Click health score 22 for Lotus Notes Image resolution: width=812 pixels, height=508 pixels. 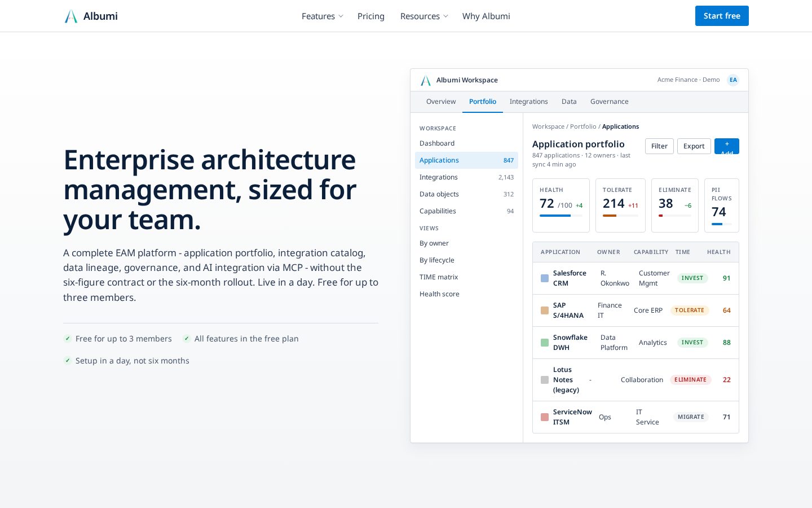click(727, 380)
